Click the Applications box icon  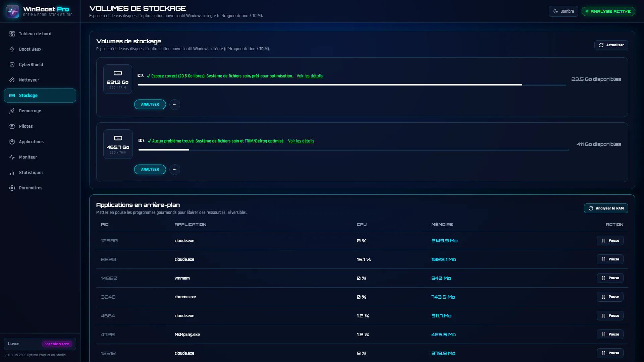(12, 142)
